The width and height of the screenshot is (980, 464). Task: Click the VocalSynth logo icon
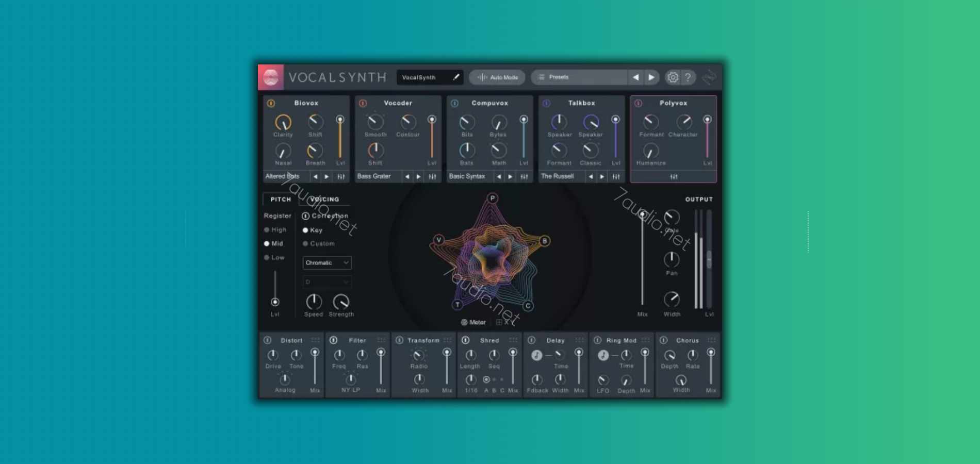tap(271, 77)
